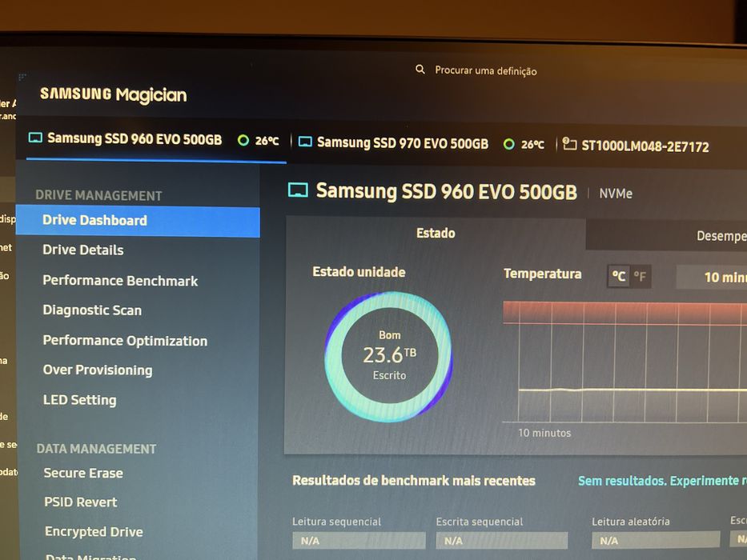
Task: Click the 23.6 TB Escrito value
Action: (389, 355)
